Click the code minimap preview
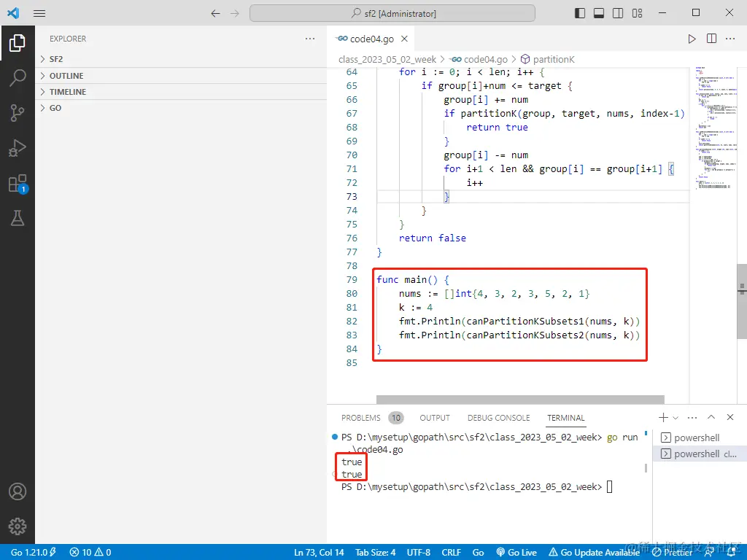This screenshot has width=747, height=560. (715, 128)
